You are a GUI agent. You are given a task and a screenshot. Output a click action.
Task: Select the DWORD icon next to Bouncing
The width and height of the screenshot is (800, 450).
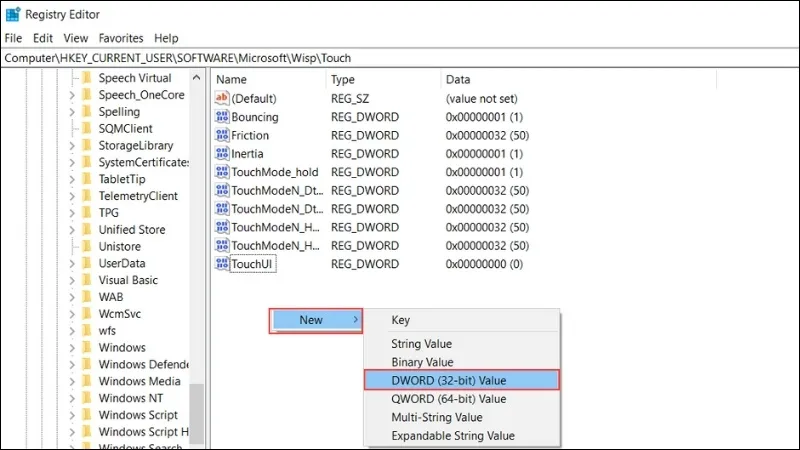222,117
